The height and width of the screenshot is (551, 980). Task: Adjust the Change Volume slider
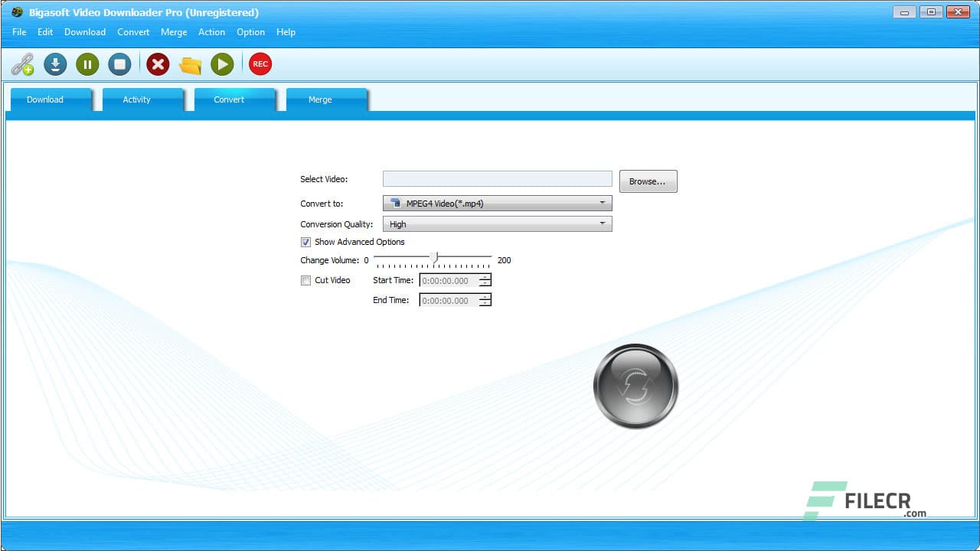click(435, 258)
